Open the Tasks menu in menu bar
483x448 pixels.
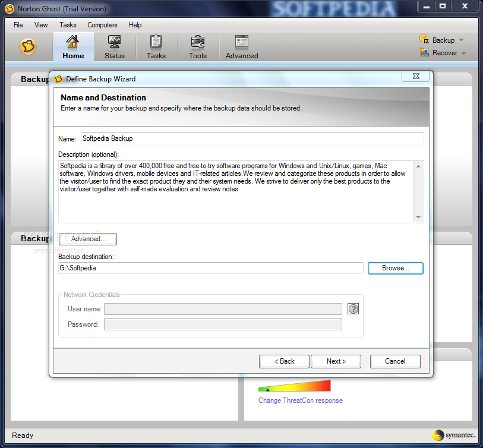point(68,25)
